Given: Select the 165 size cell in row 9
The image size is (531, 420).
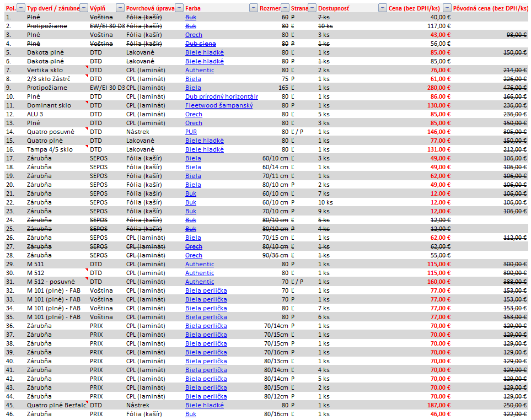Looking at the screenshot, I should 283,88.
